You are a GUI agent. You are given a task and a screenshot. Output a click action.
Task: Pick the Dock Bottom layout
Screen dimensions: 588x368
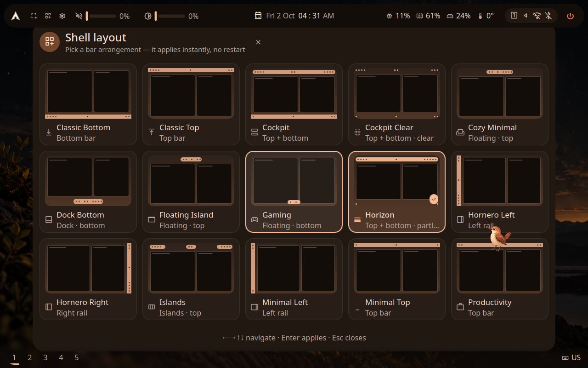88,192
